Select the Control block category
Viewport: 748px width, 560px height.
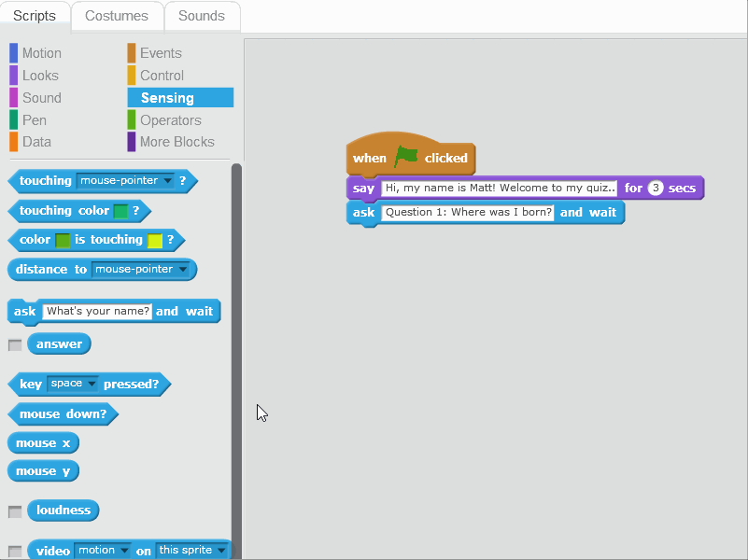click(156, 76)
